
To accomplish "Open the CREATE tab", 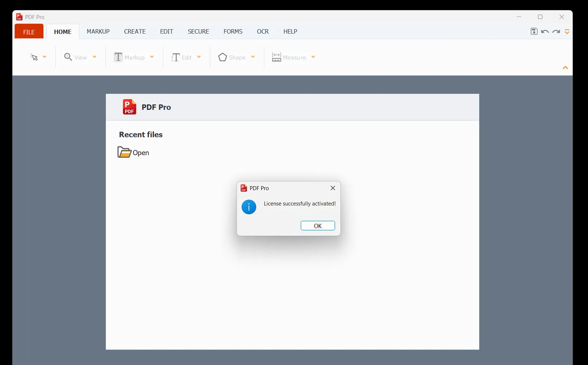I will coord(135,31).
